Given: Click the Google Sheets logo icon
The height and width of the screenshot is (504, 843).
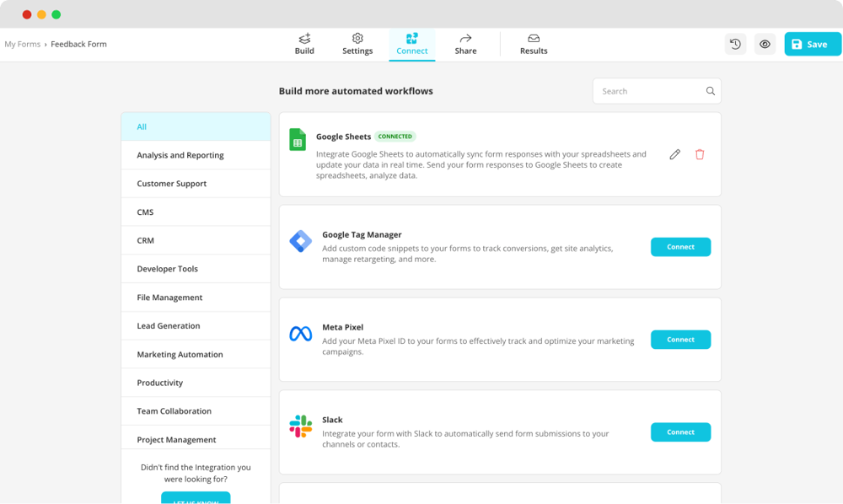Looking at the screenshot, I should (298, 140).
